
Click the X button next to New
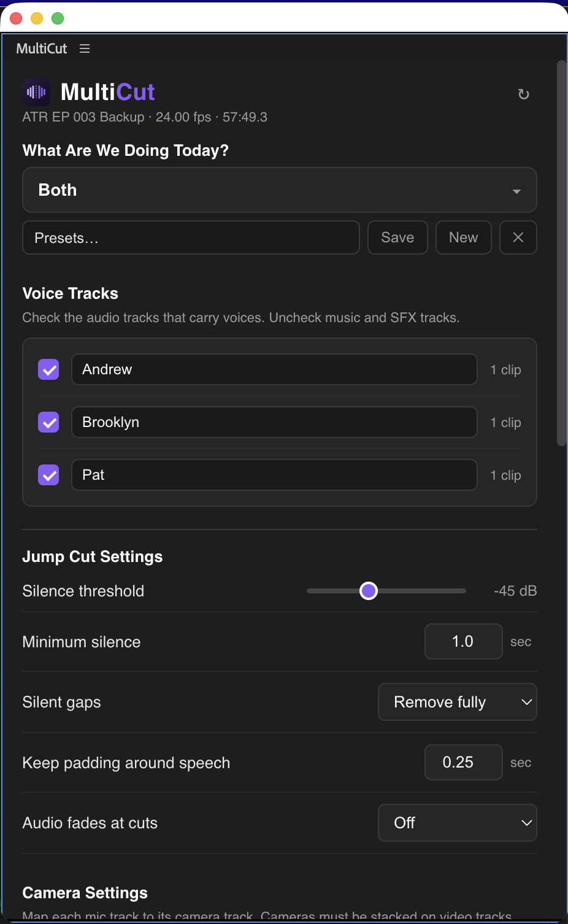(x=518, y=237)
